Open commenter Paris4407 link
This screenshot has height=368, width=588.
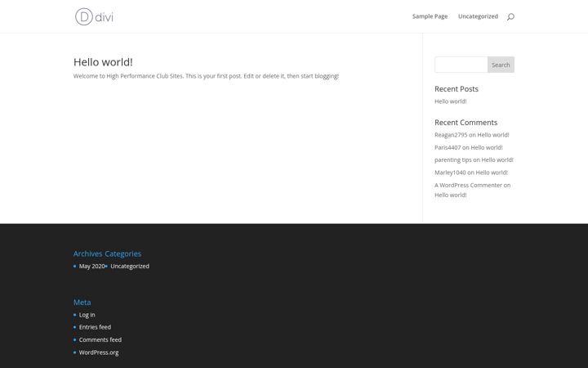point(448,147)
